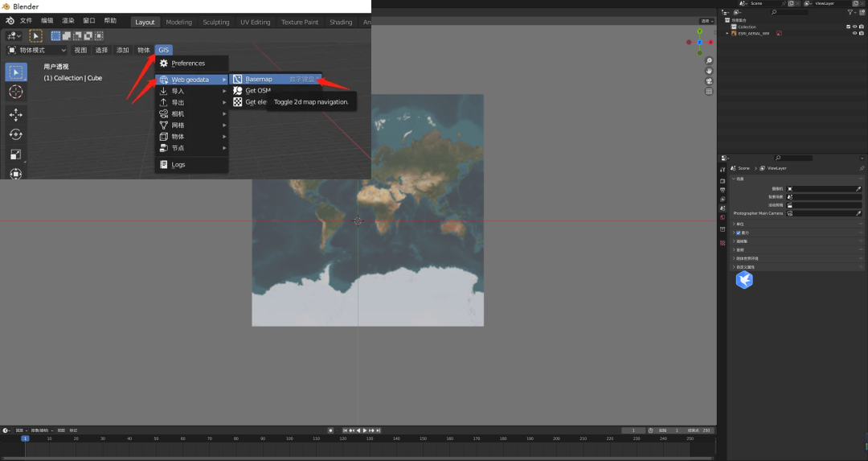868x461 pixels.
Task: Expand the 导入 (Import) submenu
Action: click(x=191, y=91)
